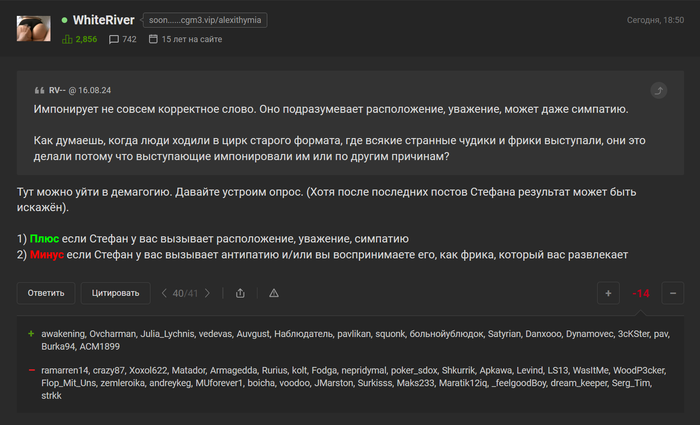Open voter MUforever1's profile
Screen dimensions: 700x425
tap(219, 383)
